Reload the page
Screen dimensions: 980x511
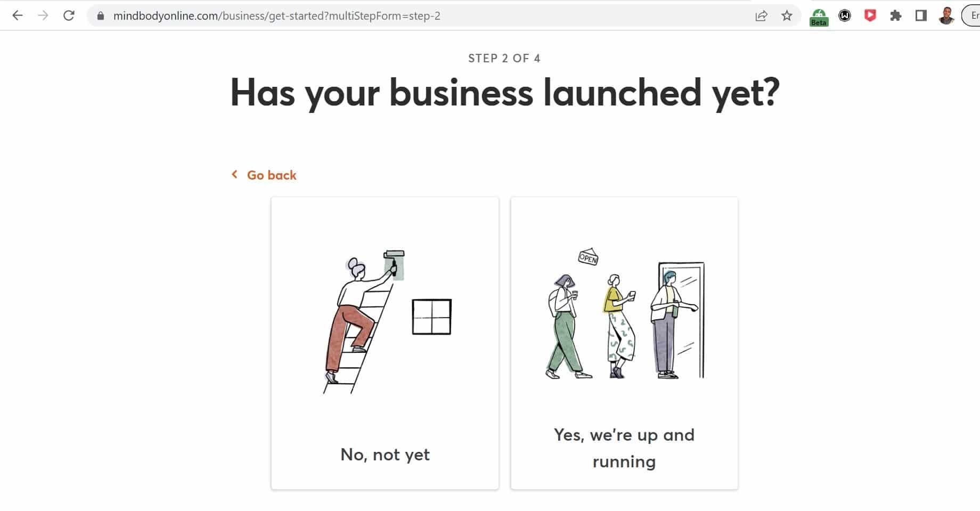(69, 16)
